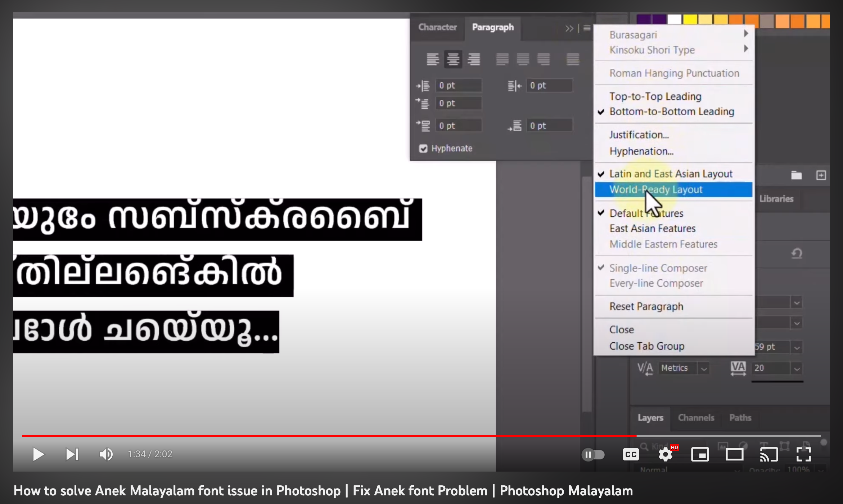The height and width of the screenshot is (504, 843).
Task: Justify last line left
Action: (x=502, y=59)
